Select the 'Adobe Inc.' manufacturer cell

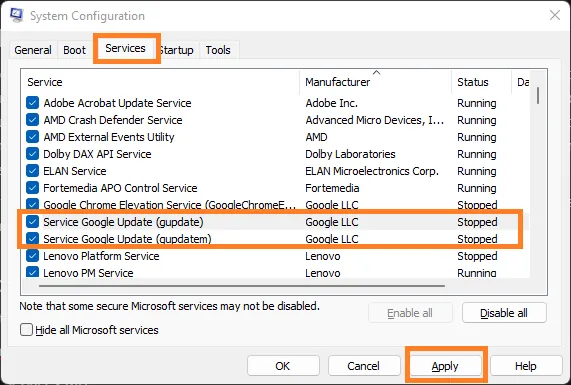pos(331,103)
